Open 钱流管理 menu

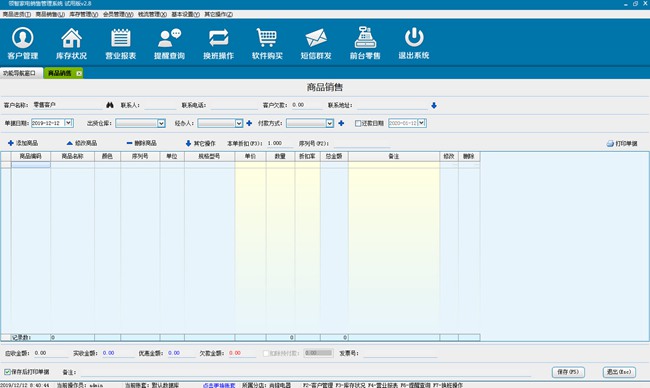click(152, 15)
